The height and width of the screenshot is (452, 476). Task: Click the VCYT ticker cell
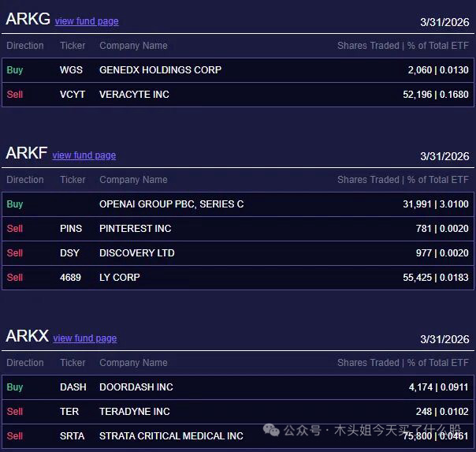pyautogui.click(x=73, y=95)
